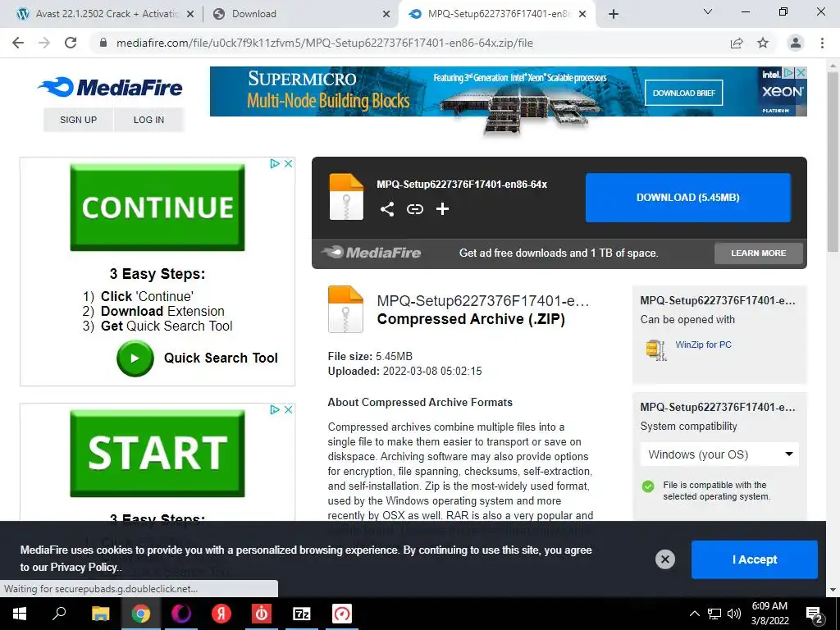The width and height of the screenshot is (840, 630).
Task: Open the Chrome profile avatar
Action: 796,43
